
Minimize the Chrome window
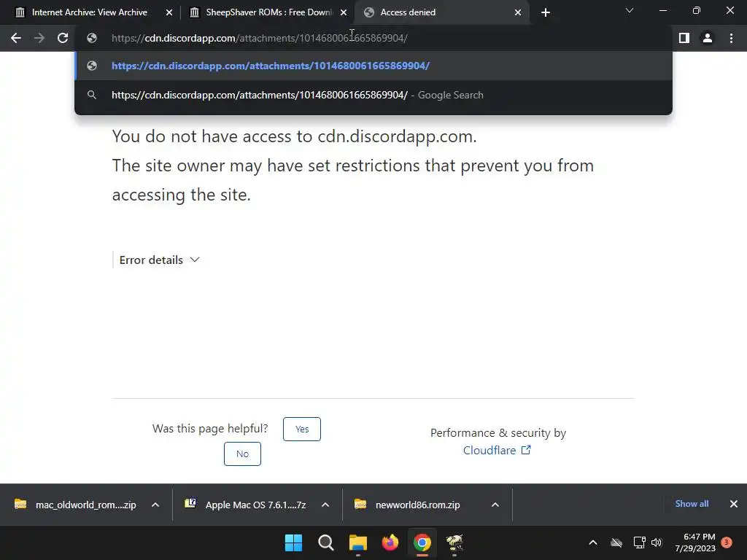click(x=662, y=10)
